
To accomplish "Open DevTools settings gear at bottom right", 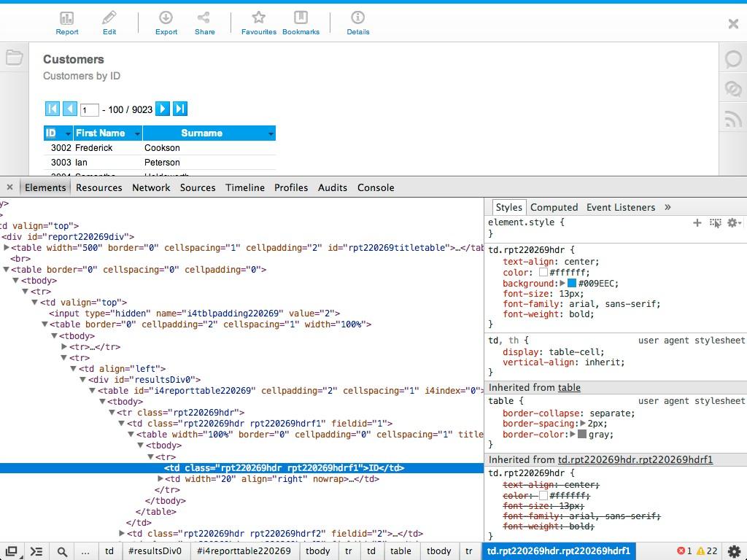I will (x=734, y=551).
